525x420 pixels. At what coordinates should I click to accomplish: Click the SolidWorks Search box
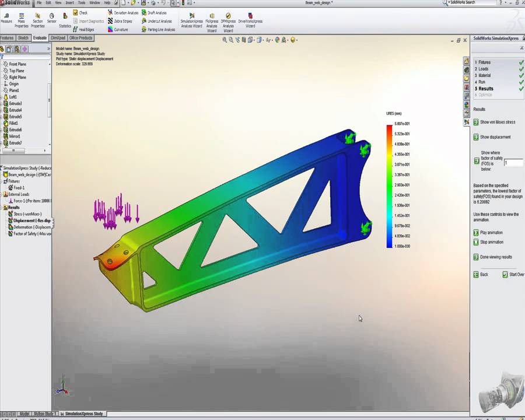pyautogui.click(x=473, y=3)
